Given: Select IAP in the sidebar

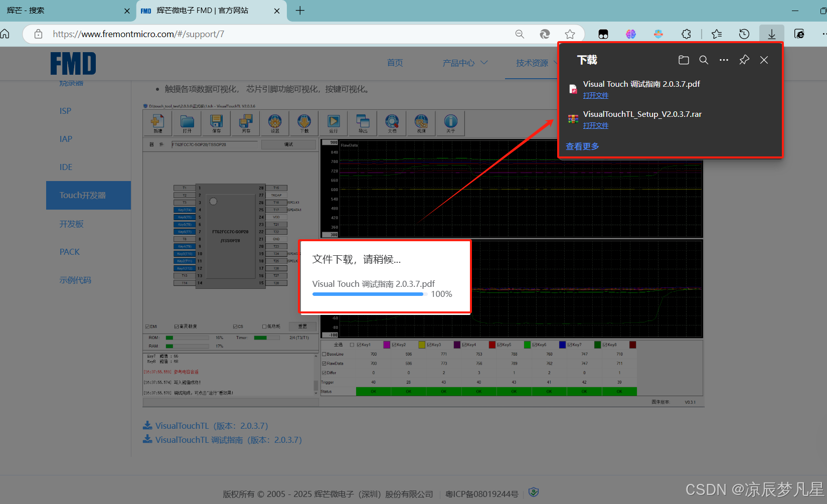Looking at the screenshot, I should point(66,139).
